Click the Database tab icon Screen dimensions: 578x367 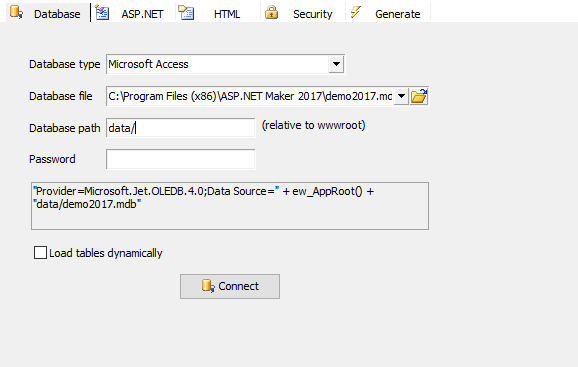click(16, 12)
